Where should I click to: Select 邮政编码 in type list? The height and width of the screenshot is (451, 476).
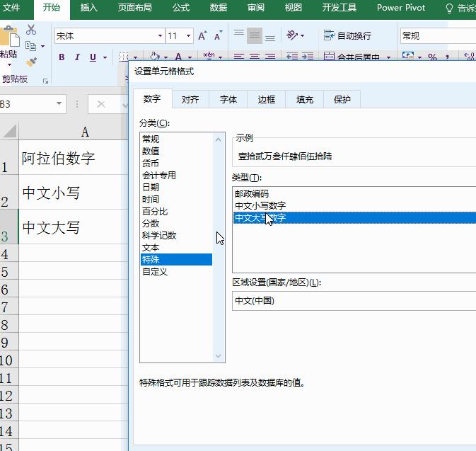click(x=354, y=193)
